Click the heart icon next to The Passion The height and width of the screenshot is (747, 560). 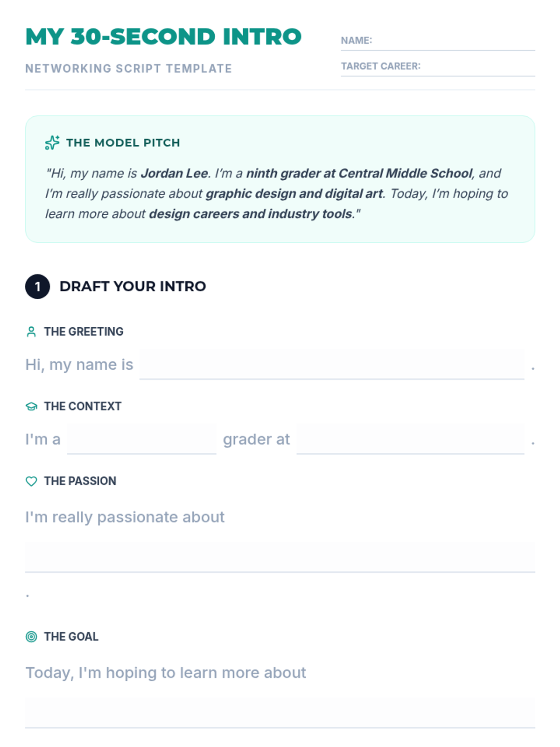pyautogui.click(x=31, y=481)
